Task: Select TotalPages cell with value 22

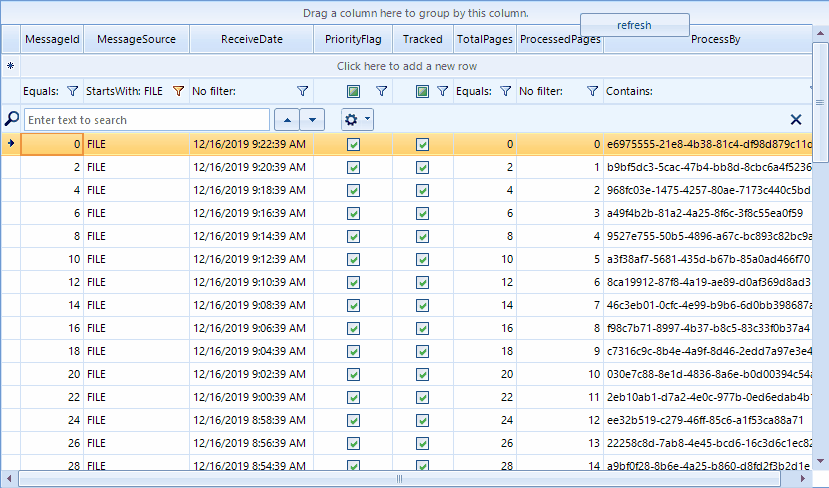Action: point(485,397)
